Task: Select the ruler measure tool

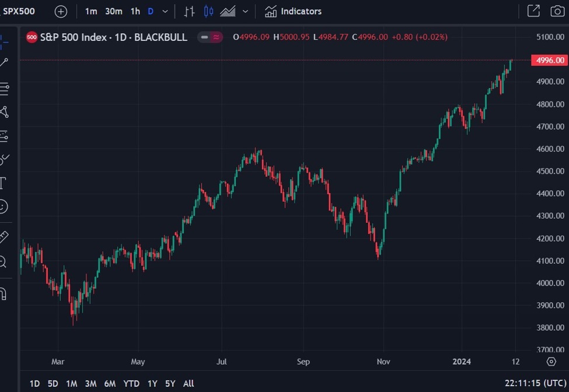Action: [x=4, y=237]
